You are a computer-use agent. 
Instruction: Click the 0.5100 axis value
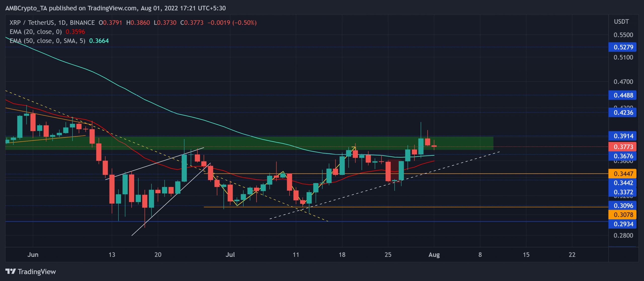click(623, 57)
